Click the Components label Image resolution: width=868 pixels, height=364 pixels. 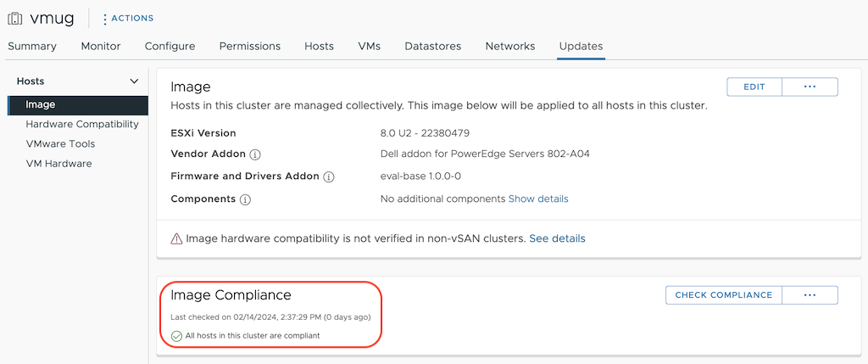point(203,199)
